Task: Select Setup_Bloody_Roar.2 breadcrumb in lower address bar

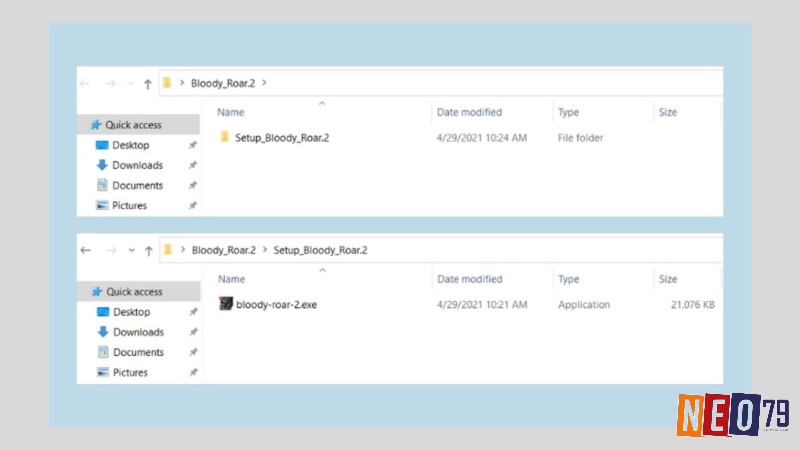Action: point(320,250)
